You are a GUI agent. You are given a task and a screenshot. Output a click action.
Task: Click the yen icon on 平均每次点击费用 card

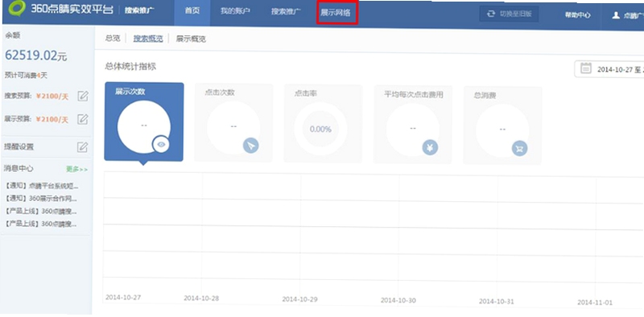point(430,147)
